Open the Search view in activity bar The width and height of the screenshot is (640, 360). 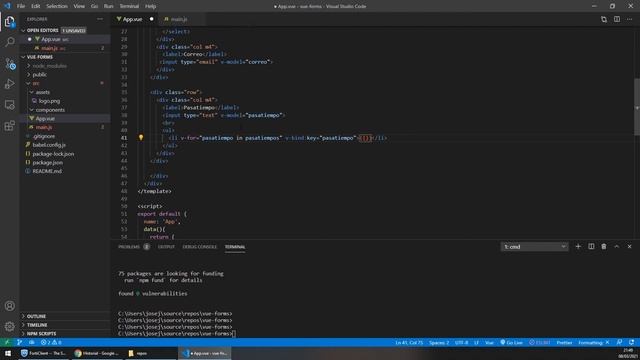tap(9, 42)
